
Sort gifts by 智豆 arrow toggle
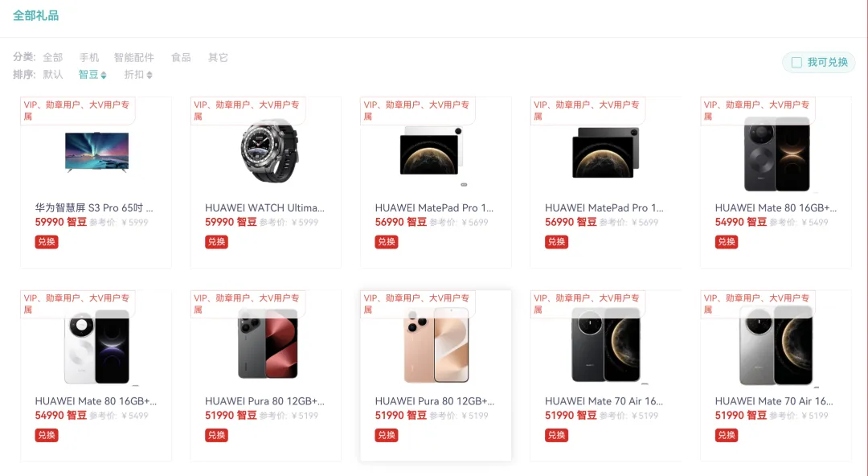click(104, 75)
